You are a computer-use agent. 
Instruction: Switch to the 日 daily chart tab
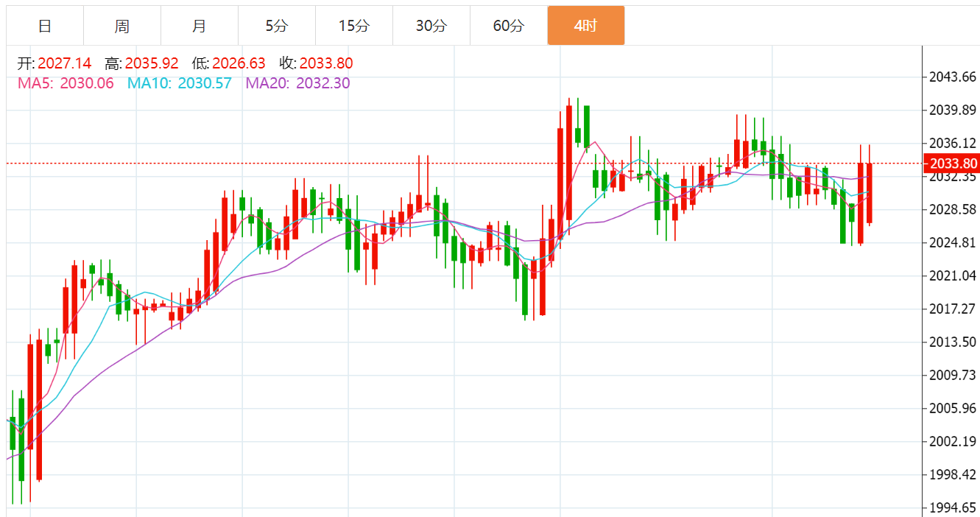pyautogui.click(x=45, y=26)
